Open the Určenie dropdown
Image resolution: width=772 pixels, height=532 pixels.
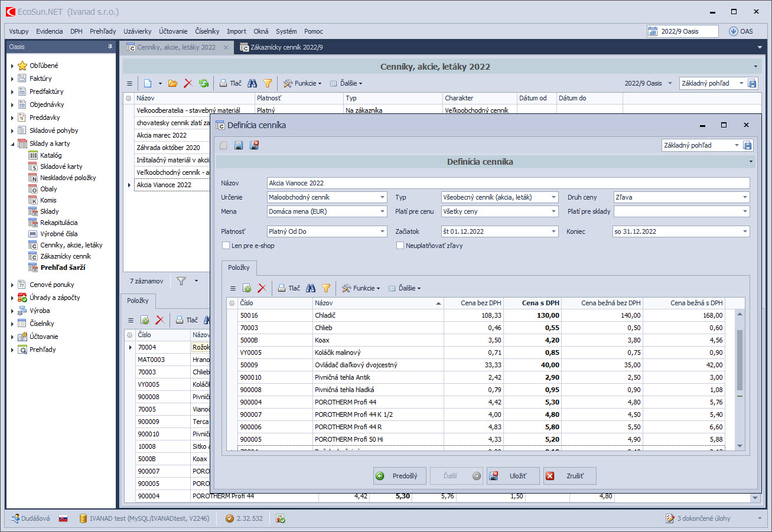click(x=383, y=197)
